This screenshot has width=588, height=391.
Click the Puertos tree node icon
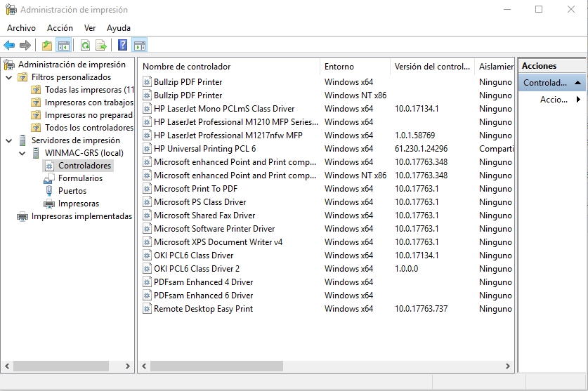click(49, 191)
